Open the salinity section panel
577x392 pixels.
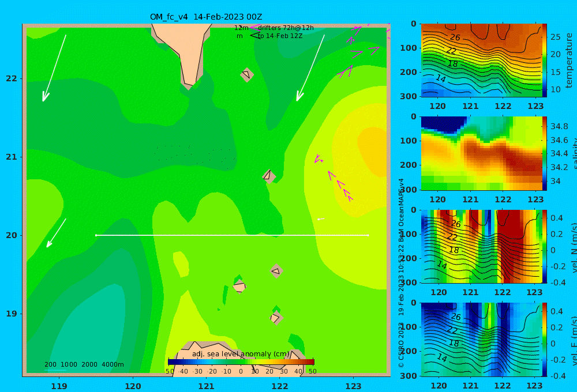pos(481,153)
